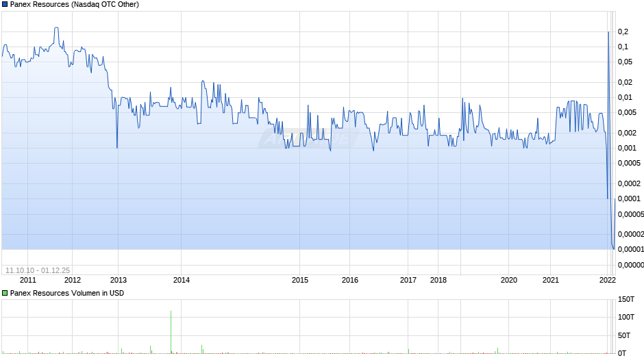Click the 0,001 price axis label

(x=627, y=148)
